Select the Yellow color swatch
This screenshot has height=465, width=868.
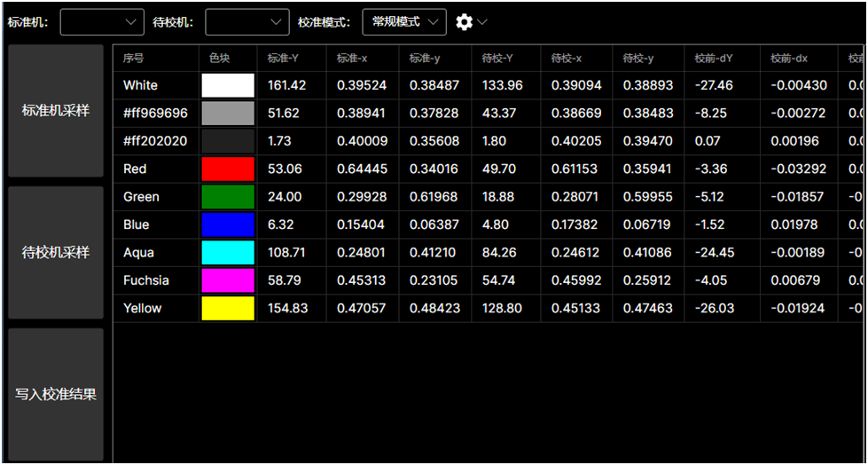coord(228,309)
